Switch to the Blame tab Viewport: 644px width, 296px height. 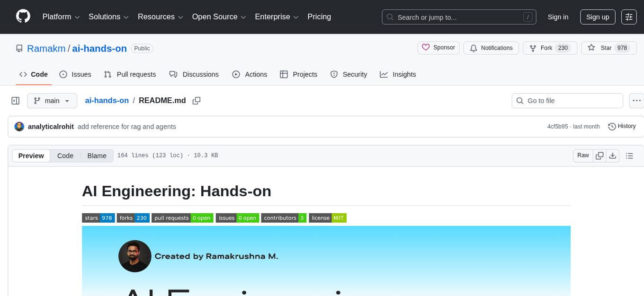tap(97, 156)
